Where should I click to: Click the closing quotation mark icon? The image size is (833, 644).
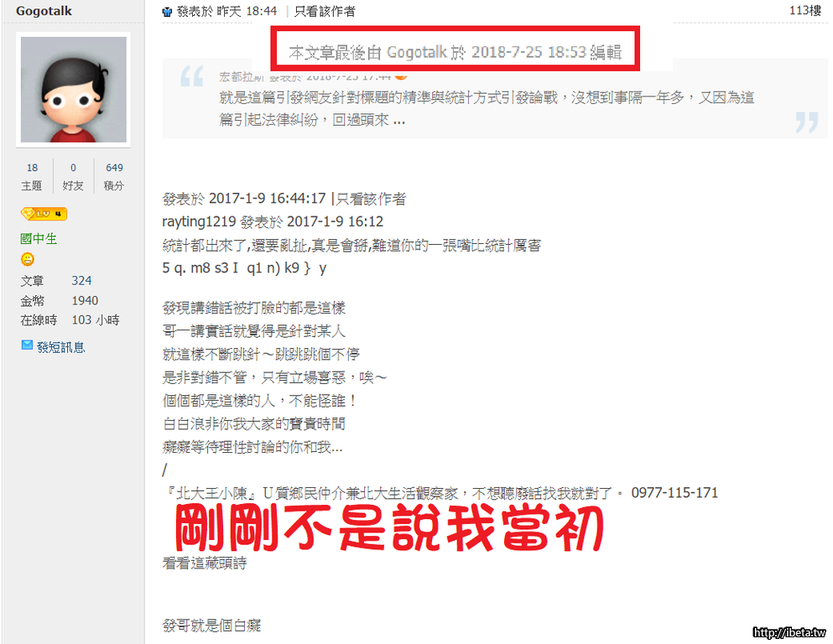[x=807, y=122]
